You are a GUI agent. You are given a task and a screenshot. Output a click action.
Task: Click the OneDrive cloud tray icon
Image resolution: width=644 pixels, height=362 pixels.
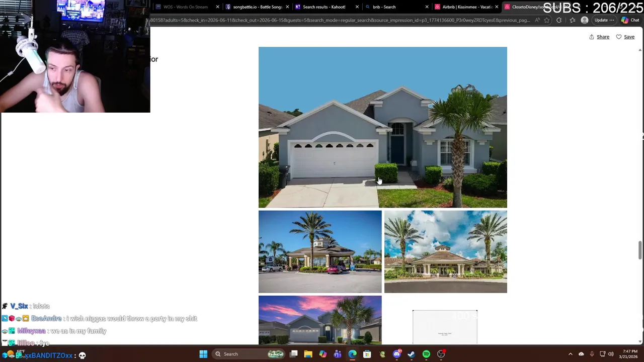tap(581, 354)
